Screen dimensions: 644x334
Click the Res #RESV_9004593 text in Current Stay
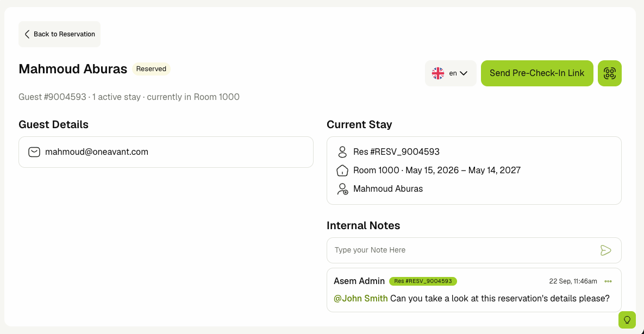(396, 152)
